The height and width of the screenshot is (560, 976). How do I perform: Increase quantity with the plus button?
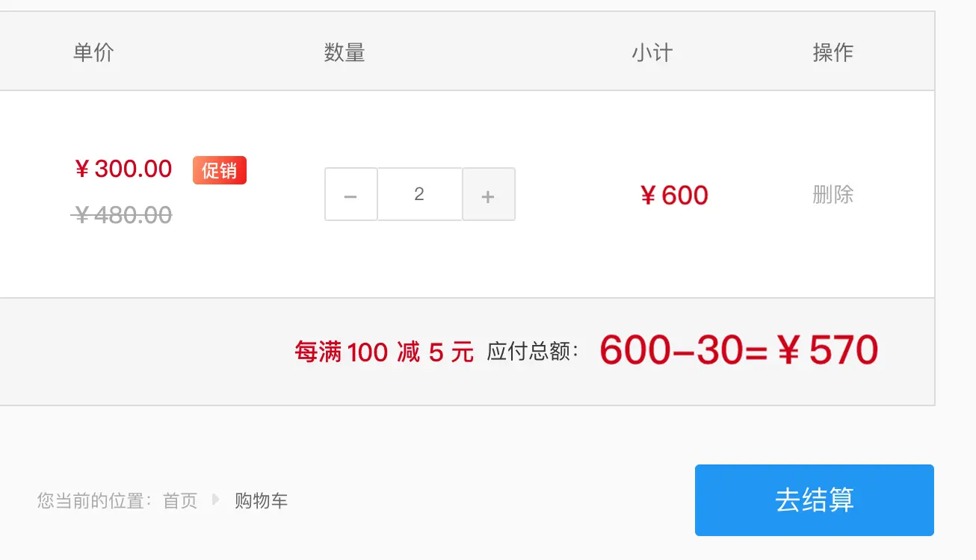point(489,194)
